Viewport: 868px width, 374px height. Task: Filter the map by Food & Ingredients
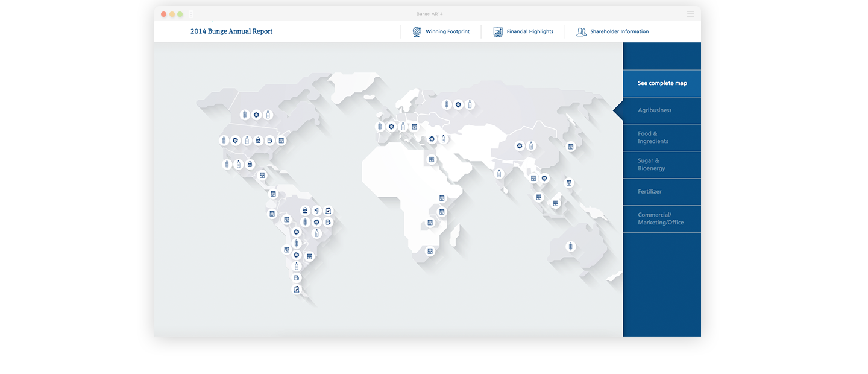pyautogui.click(x=662, y=138)
